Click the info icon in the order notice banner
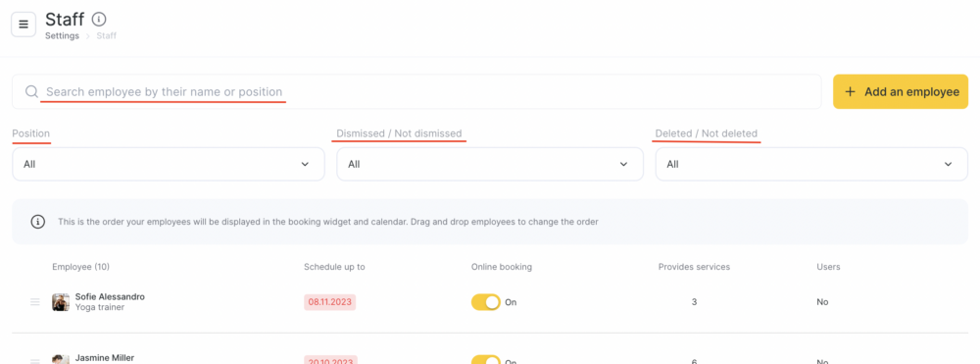 (x=38, y=222)
